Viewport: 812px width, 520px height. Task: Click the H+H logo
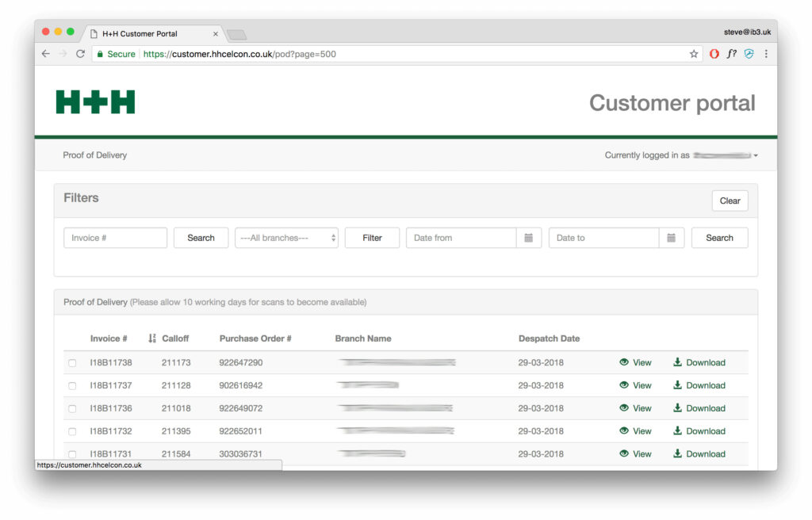pos(95,102)
